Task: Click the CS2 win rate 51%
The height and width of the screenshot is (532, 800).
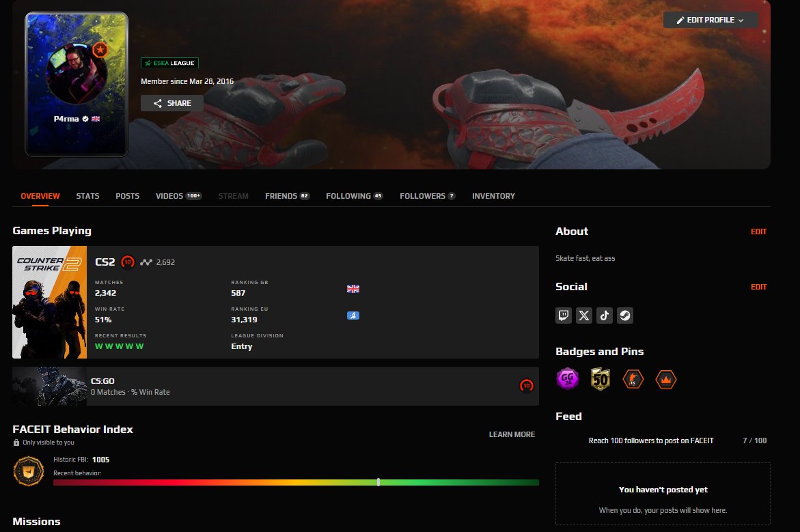Action: [103, 320]
